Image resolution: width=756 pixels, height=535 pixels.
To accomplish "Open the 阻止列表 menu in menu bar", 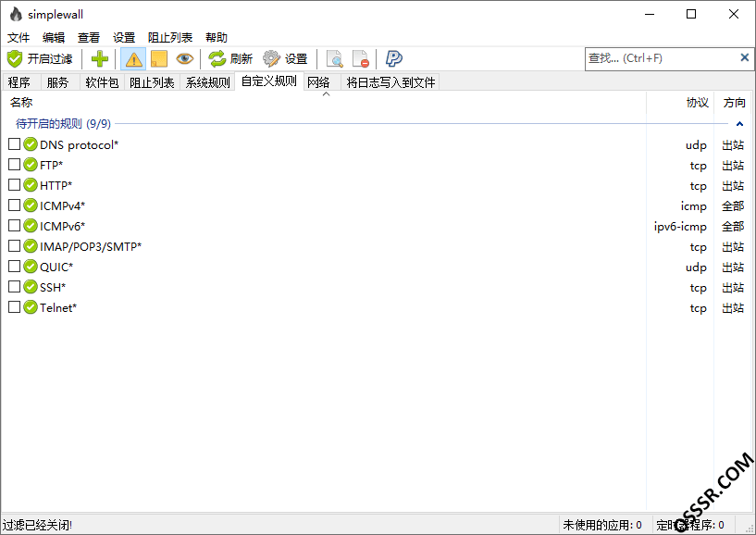I will click(170, 37).
